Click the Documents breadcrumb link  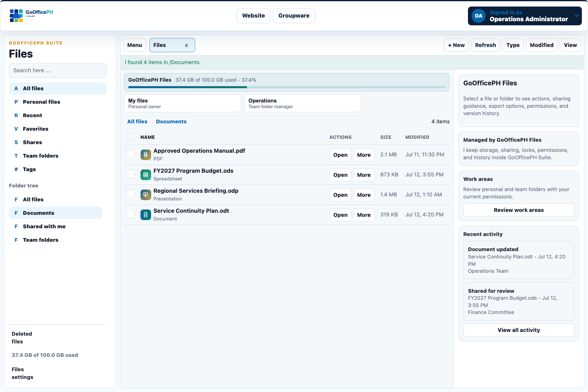click(x=171, y=122)
